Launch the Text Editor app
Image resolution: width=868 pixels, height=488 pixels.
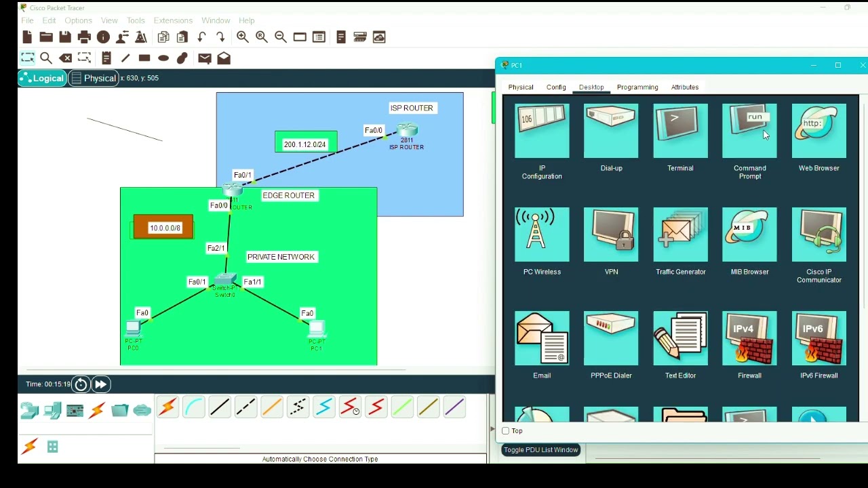tap(680, 338)
